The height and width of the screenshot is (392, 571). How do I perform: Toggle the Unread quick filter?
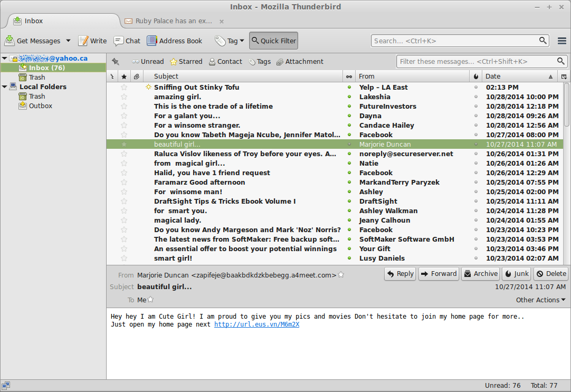pyautogui.click(x=148, y=62)
